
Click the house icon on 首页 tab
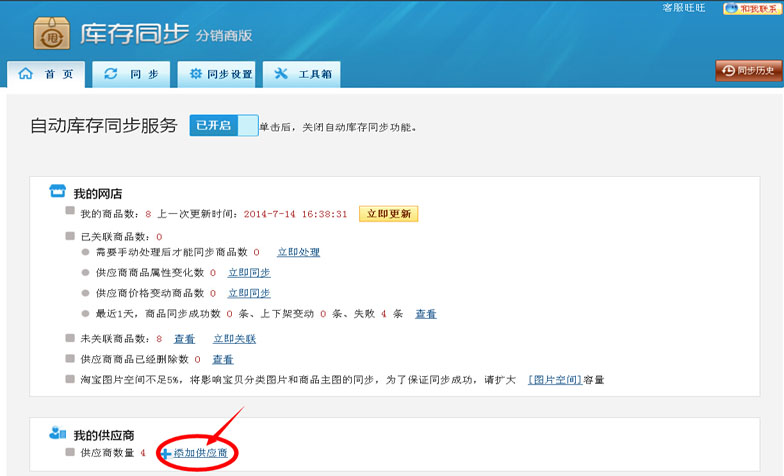click(26, 74)
